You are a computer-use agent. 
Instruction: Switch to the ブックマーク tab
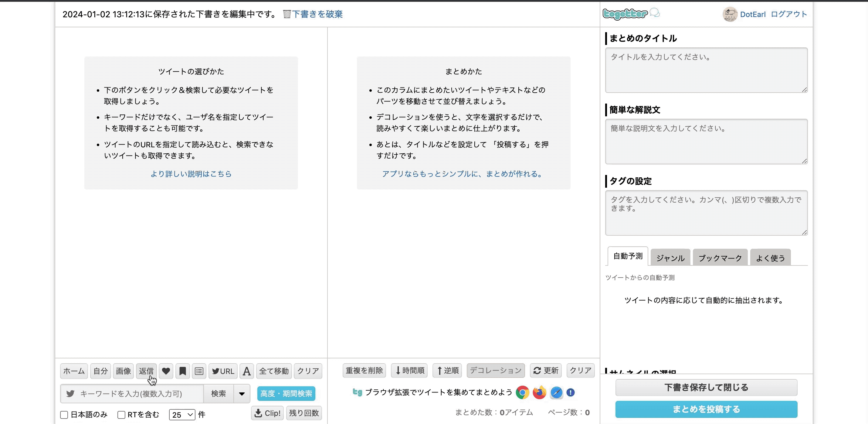click(720, 258)
